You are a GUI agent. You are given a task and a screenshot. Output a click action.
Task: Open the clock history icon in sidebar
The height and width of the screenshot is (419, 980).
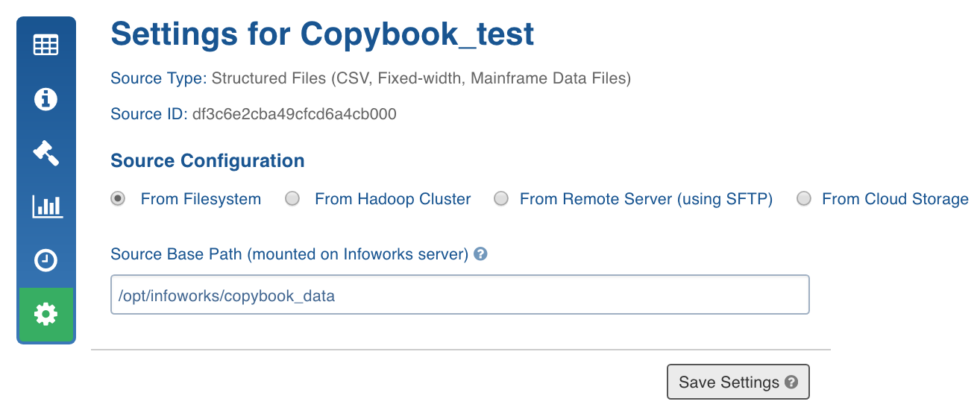[45, 260]
